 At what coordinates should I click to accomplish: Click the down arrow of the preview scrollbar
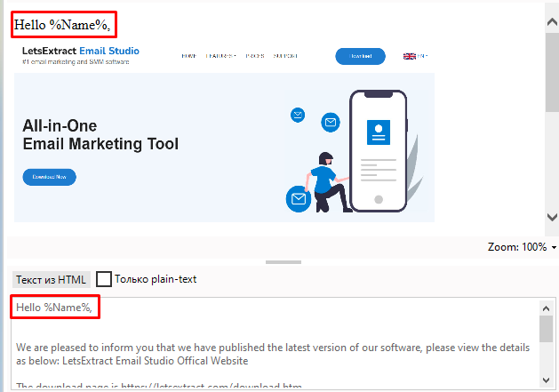[x=552, y=217]
